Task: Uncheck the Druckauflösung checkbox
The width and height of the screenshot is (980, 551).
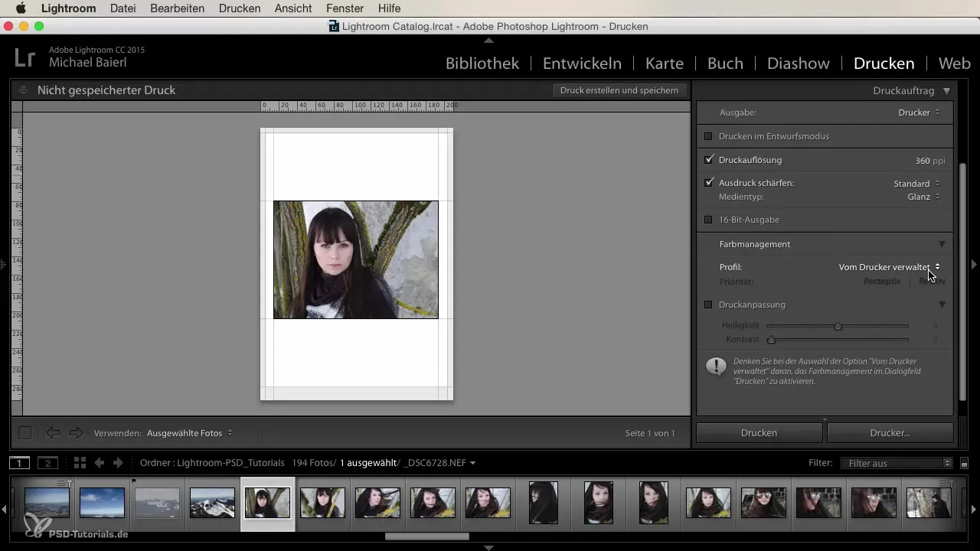Action: pyautogui.click(x=708, y=160)
